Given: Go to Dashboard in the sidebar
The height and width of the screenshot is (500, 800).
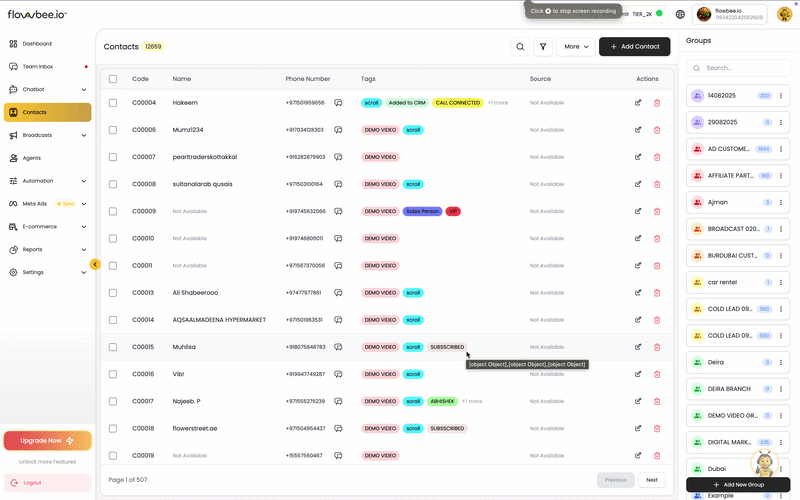Looking at the screenshot, I should [37, 44].
